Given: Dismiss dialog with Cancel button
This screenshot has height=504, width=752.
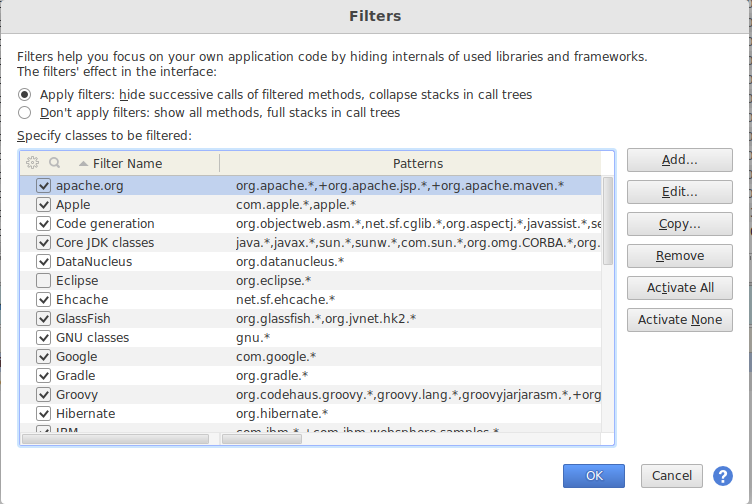Looking at the screenshot, I should pos(671,476).
